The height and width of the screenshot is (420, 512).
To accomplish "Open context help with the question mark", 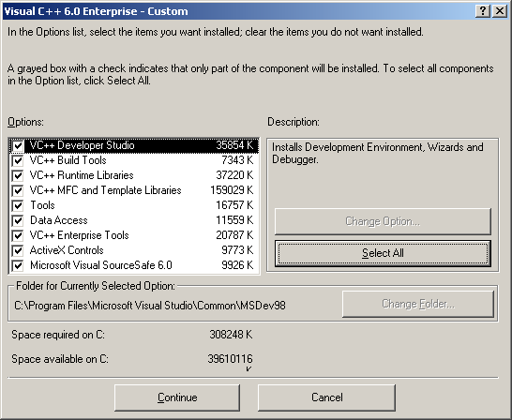I will pyautogui.click(x=483, y=11).
